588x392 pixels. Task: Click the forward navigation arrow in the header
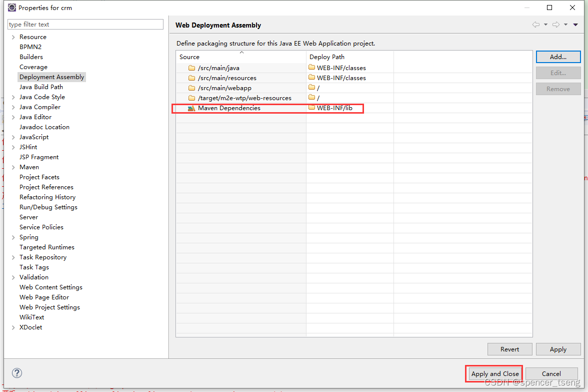point(556,25)
